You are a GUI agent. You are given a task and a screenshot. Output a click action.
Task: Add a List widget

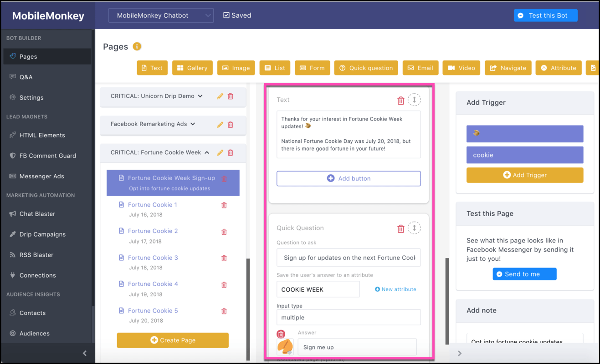click(275, 68)
